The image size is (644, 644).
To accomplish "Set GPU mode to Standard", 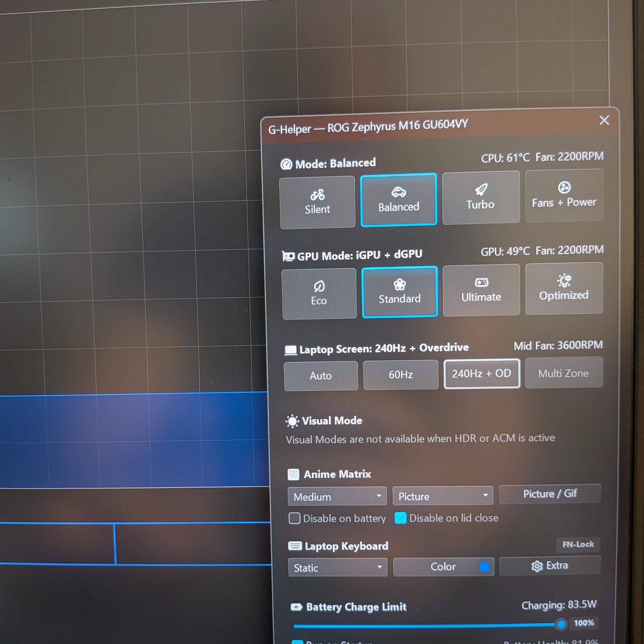I will (x=399, y=292).
